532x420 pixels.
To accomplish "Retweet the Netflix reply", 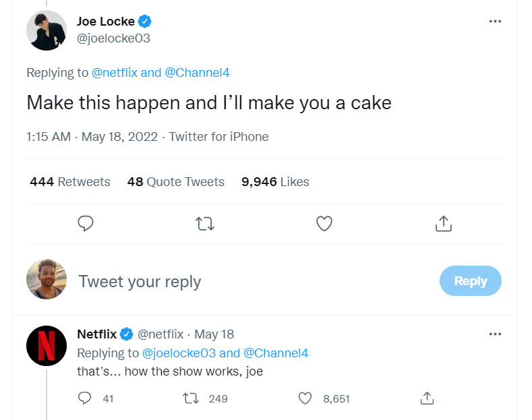I will click(x=191, y=398).
